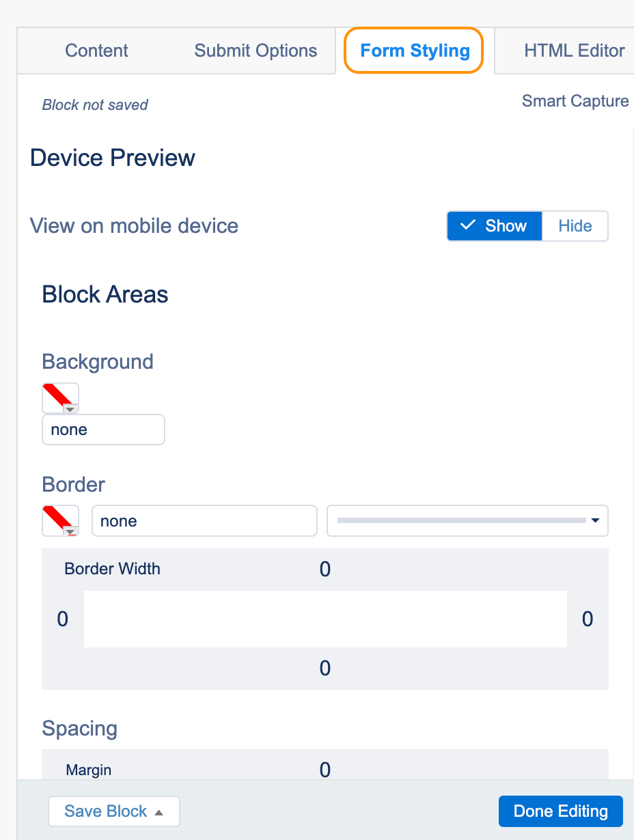Click the Done Editing button
Viewport: 634px width, 840px height.
[561, 811]
